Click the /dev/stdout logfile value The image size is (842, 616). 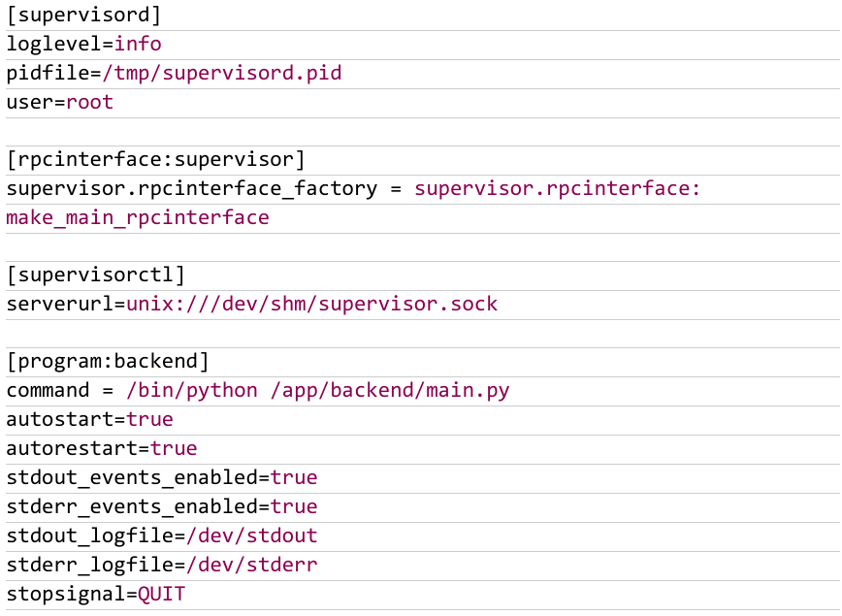coord(252,535)
